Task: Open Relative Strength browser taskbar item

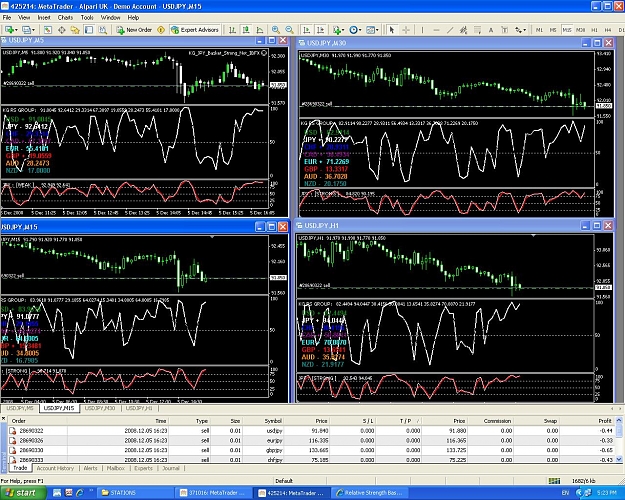Action: point(369,493)
